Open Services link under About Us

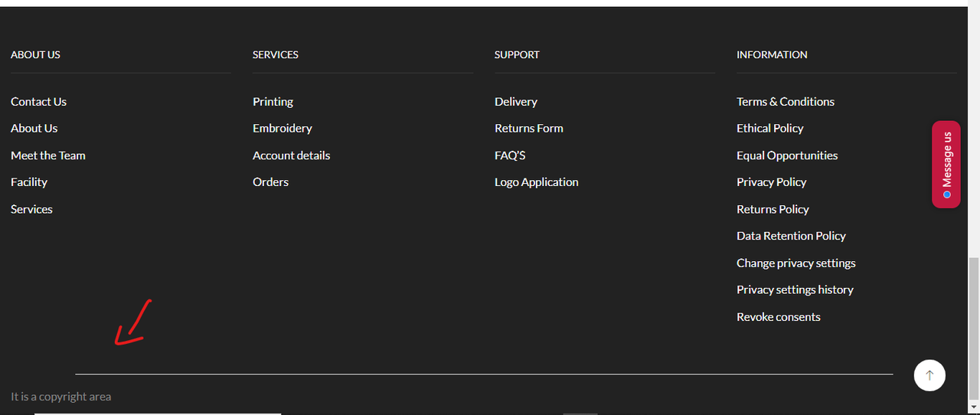(x=31, y=209)
